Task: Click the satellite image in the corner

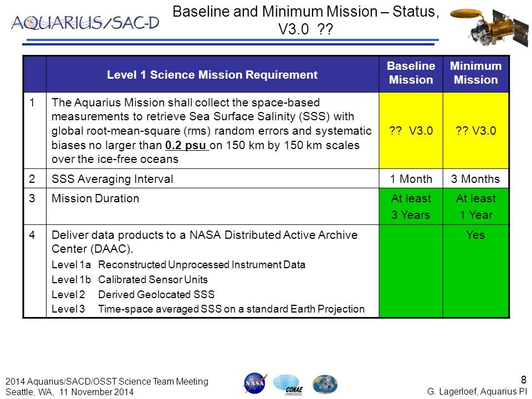Action: [489, 27]
